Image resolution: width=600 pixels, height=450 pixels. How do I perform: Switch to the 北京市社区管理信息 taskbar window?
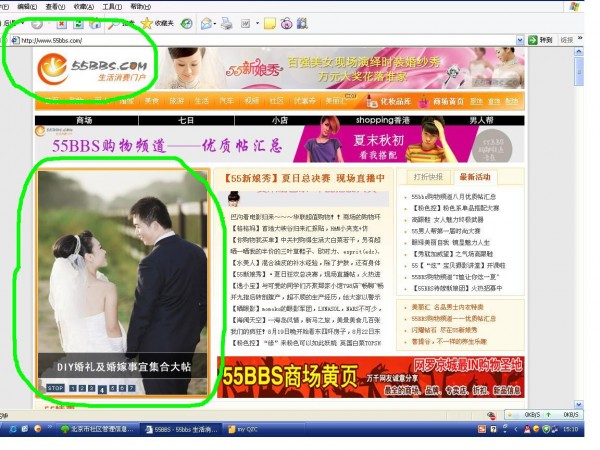click(98, 429)
